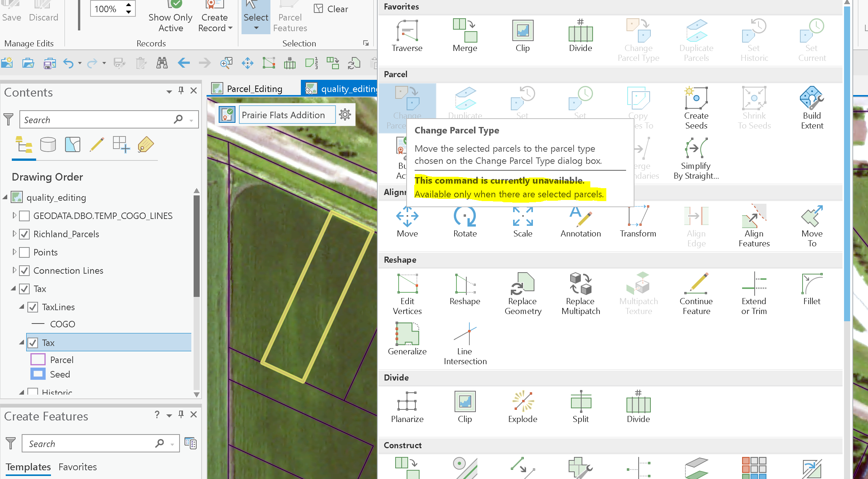Switch to the Parcel_Editing map tab
Viewport: 868px width, 479px height.
(x=254, y=88)
